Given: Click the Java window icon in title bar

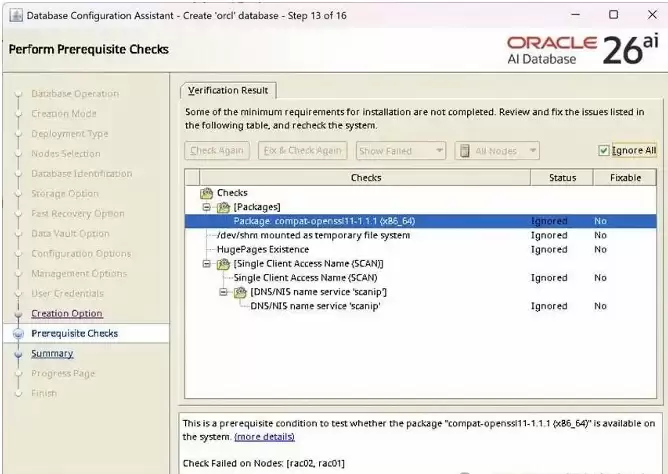Looking at the screenshot, I should (16, 15).
